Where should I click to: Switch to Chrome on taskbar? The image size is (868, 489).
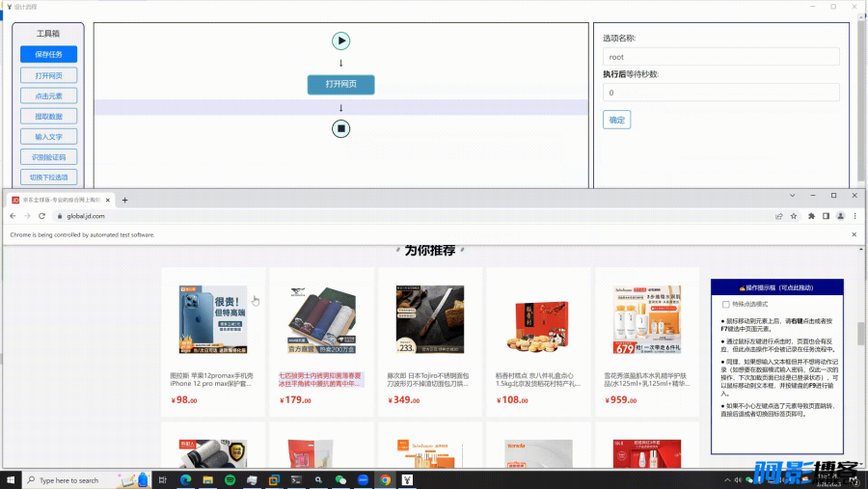pos(385,480)
